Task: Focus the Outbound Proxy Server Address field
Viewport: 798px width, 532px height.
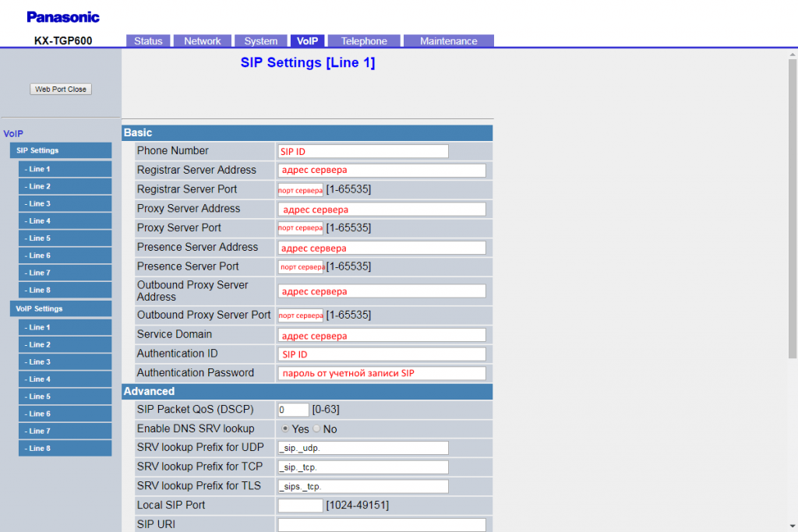Action: pos(382,291)
